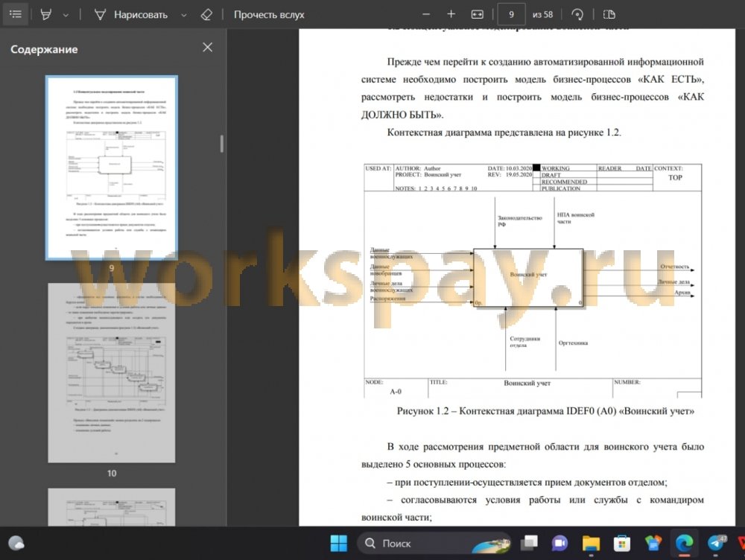Open the page 10 thumbnail
Viewport: 745px width, 560px height.
point(112,373)
